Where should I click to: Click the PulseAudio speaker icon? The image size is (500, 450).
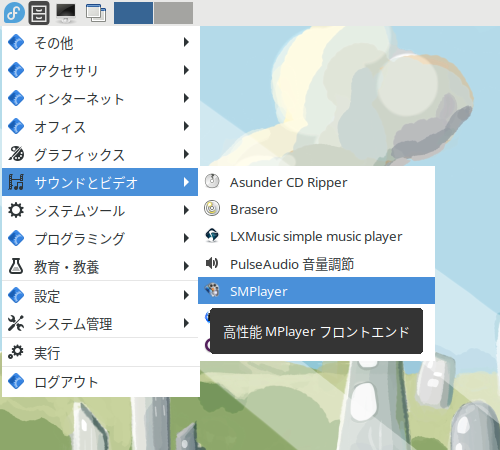coord(212,263)
